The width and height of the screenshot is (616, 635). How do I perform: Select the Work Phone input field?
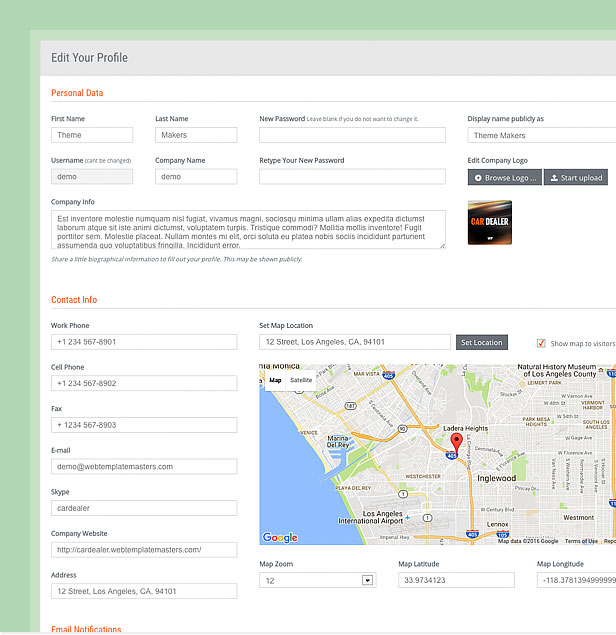point(144,342)
